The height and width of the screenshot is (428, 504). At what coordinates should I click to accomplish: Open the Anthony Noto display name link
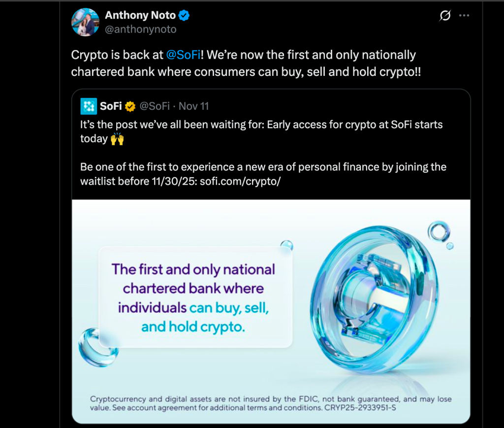140,16
